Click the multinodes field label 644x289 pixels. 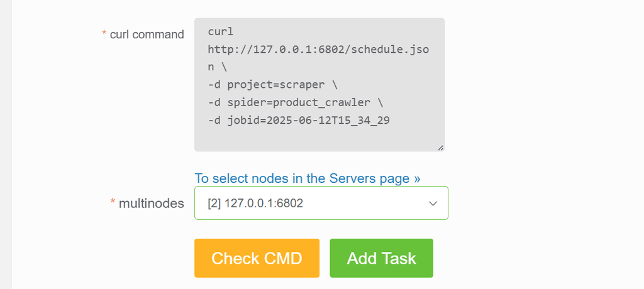click(151, 203)
